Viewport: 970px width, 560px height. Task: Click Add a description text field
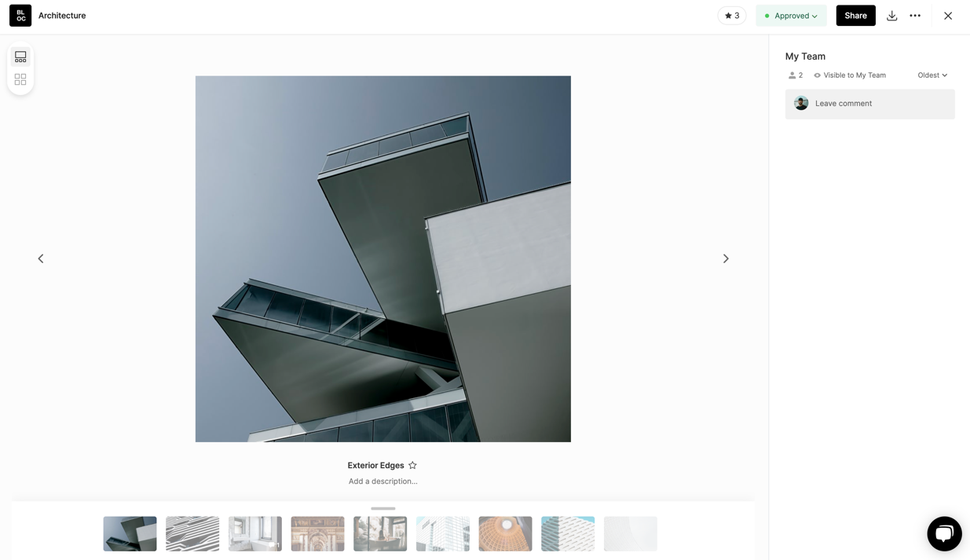tap(383, 481)
